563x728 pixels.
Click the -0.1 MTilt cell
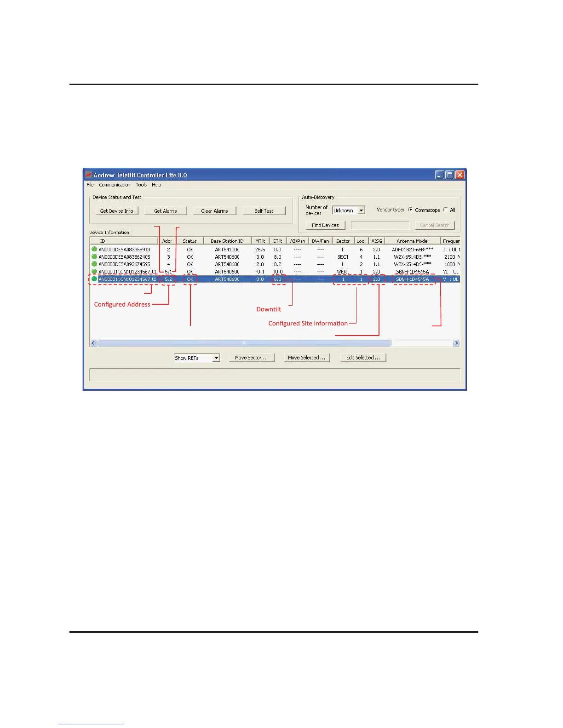click(x=260, y=272)
